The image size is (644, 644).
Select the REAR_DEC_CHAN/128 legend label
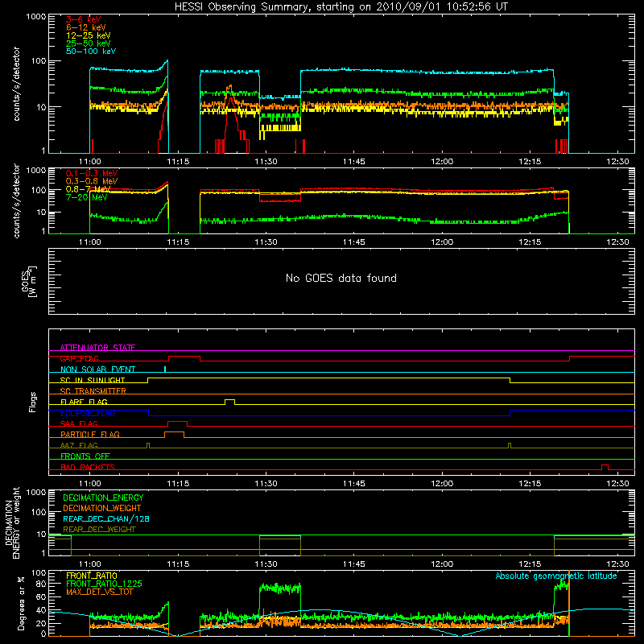[x=106, y=518]
